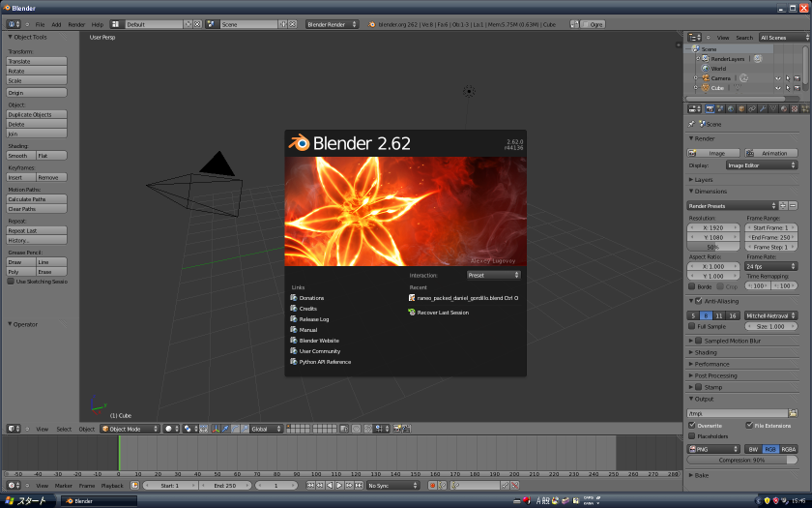
Task: Toggle Camera restrict-render icon in outliner
Action: [797, 78]
